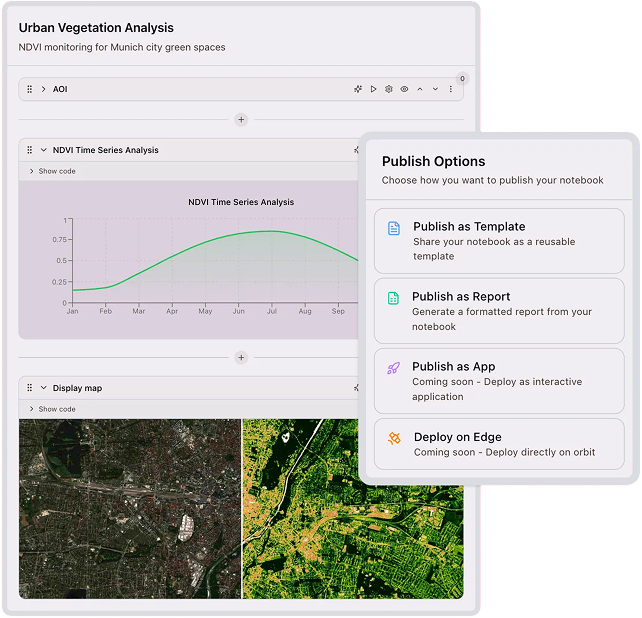Move AOI cell down with down arrow
This screenshot has width=642, height=618.
pos(435,89)
